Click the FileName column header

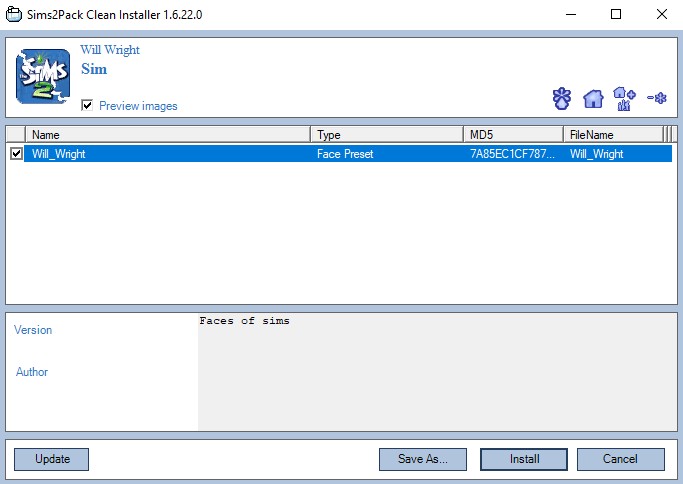tap(613, 135)
